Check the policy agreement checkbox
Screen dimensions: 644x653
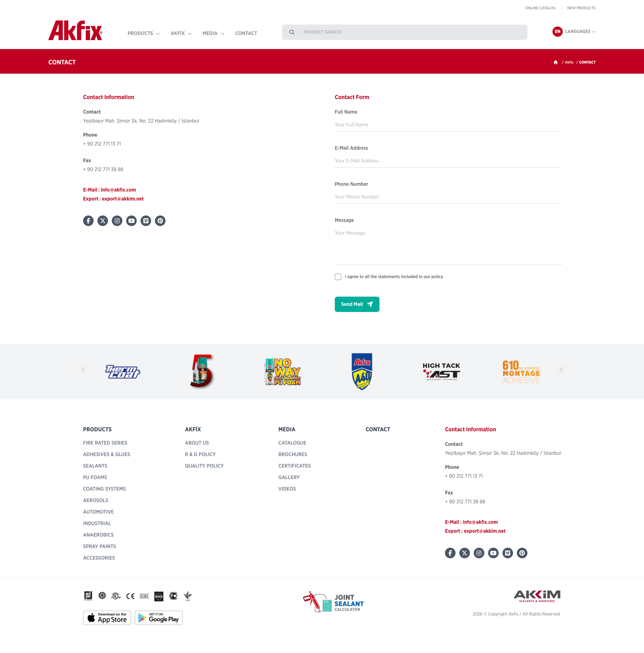(x=338, y=277)
